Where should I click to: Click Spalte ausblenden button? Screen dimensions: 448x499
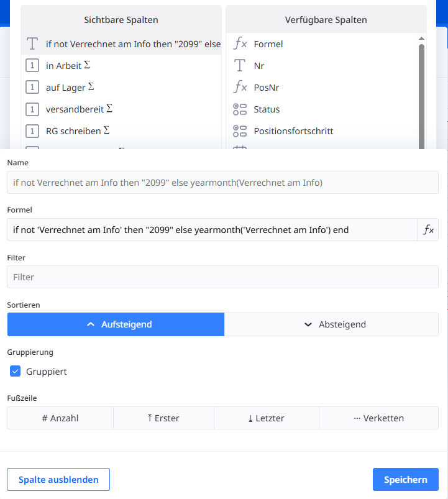click(x=58, y=480)
